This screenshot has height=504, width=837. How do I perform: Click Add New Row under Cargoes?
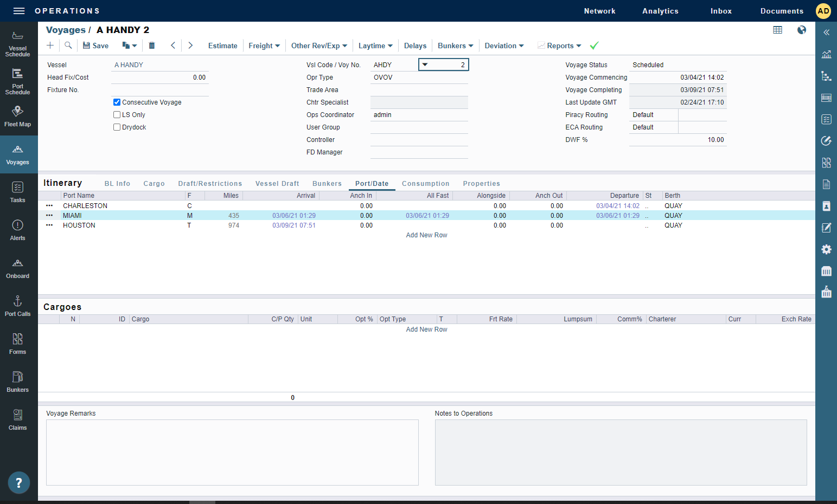[426, 329]
